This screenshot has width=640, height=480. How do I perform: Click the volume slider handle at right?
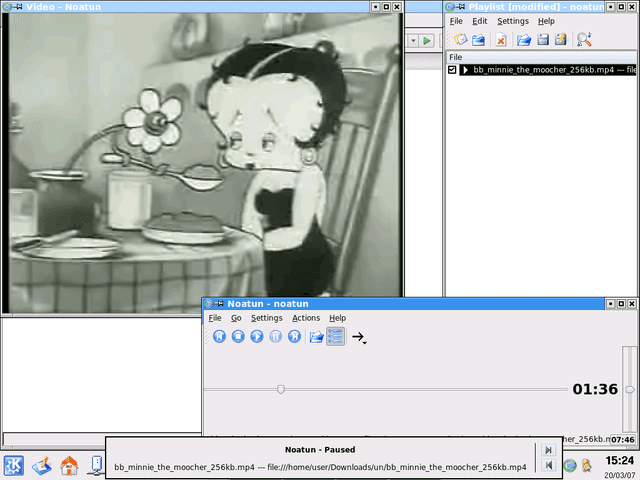pos(629,389)
